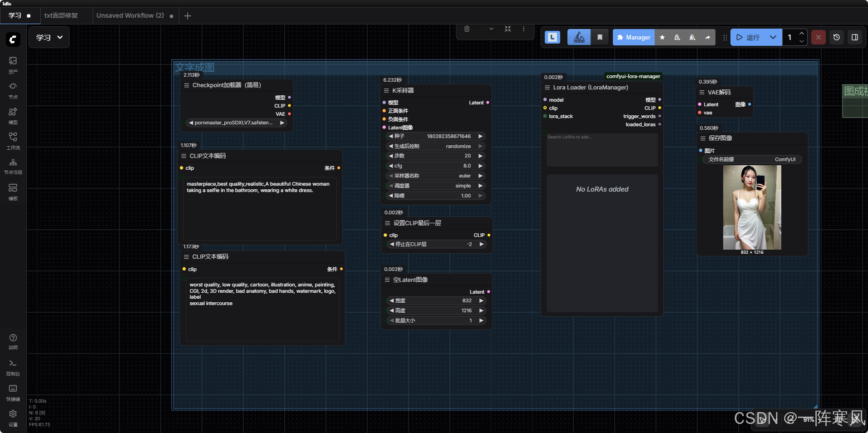Open the 采样器名称 euler selector
Viewport: 868px width, 433px height.
point(436,176)
